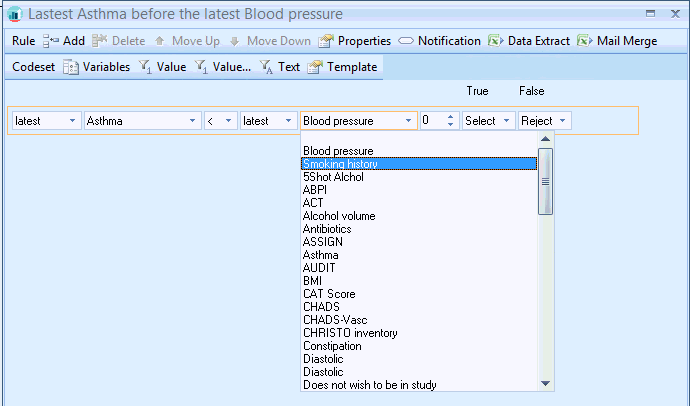690x406 pixels.
Task: Click the Codeset toolbar button
Action: click(x=32, y=67)
